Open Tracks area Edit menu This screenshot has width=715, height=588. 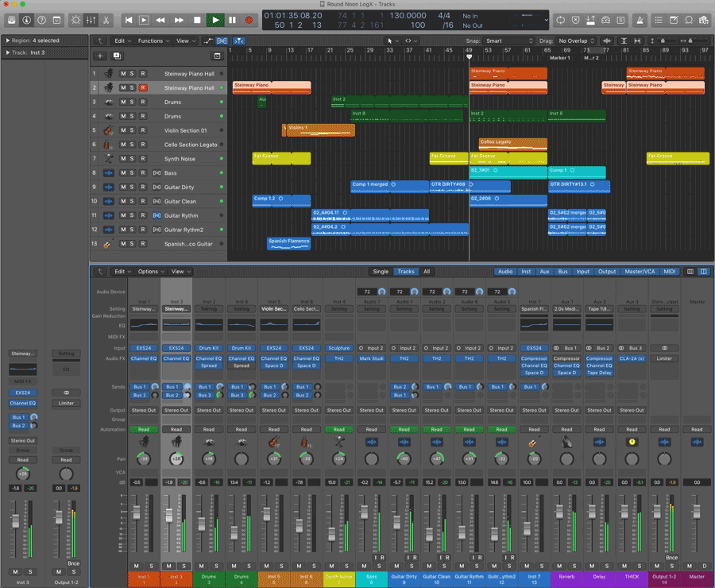(122, 41)
